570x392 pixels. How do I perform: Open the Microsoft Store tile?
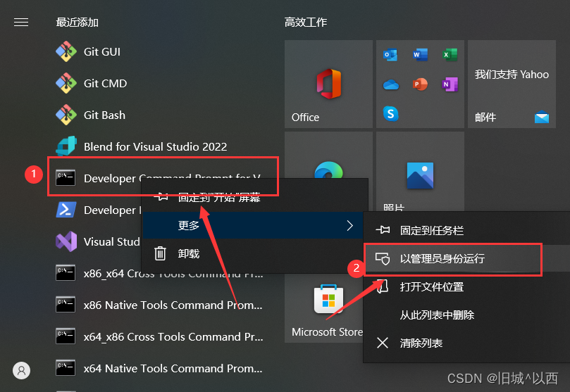pyautogui.click(x=324, y=308)
